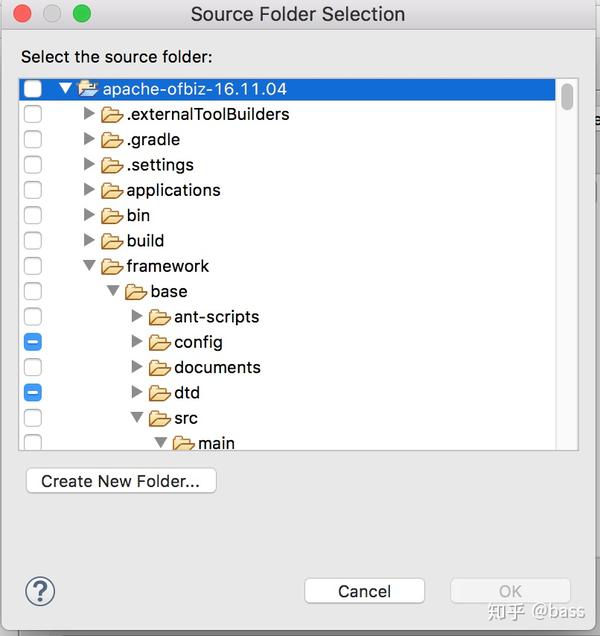Select the build tree item label
The image size is (600, 636).
point(145,241)
